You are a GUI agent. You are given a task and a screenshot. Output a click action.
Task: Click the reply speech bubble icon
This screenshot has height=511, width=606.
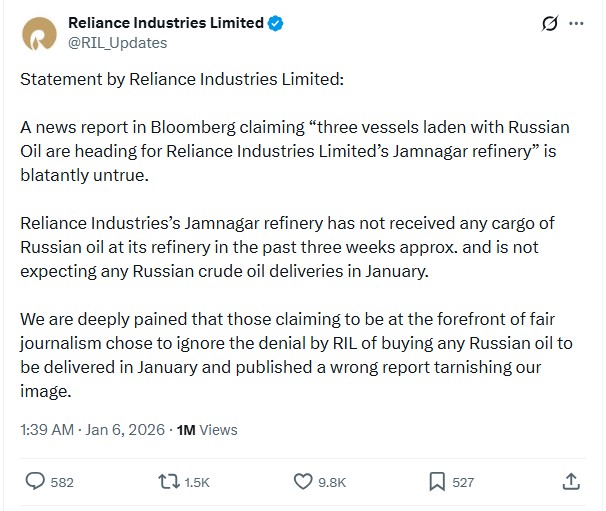point(36,481)
